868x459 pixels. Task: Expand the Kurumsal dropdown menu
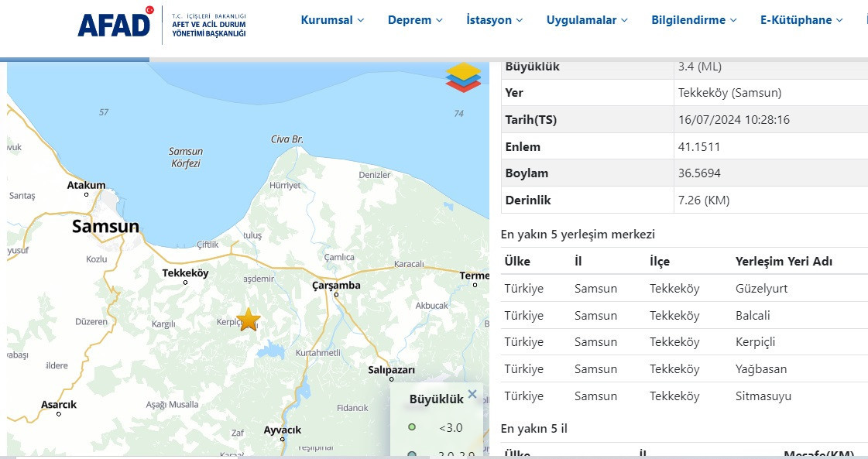332,20
